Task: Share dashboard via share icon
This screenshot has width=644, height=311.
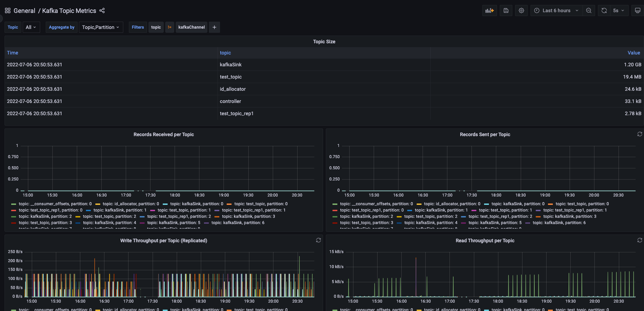Action: (x=102, y=10)
